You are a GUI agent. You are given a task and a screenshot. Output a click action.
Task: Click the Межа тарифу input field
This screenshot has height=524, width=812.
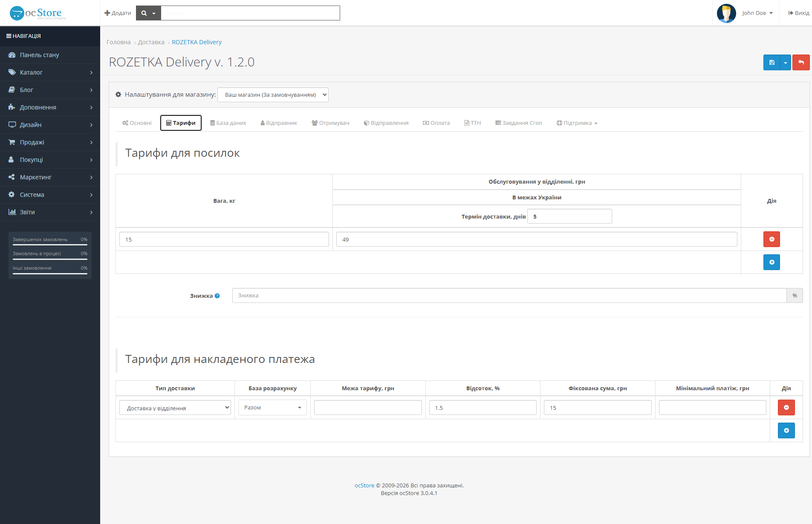click(368, 408)
